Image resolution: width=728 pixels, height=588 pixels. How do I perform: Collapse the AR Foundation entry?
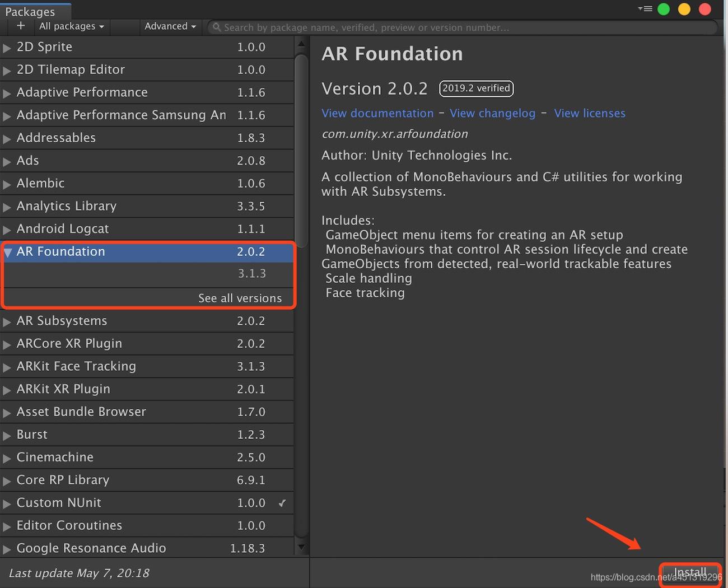tap(8, 253)
